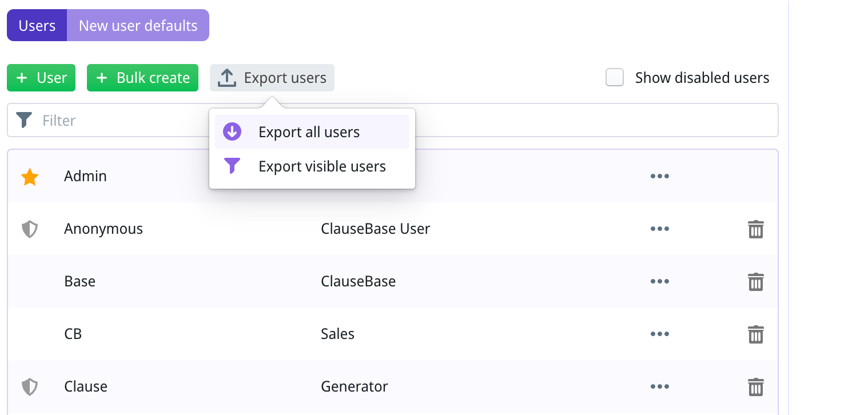Click the shield icon next to Clause
Image resolution: width=868 pixels, height=415 pixels.
[30, 388]
